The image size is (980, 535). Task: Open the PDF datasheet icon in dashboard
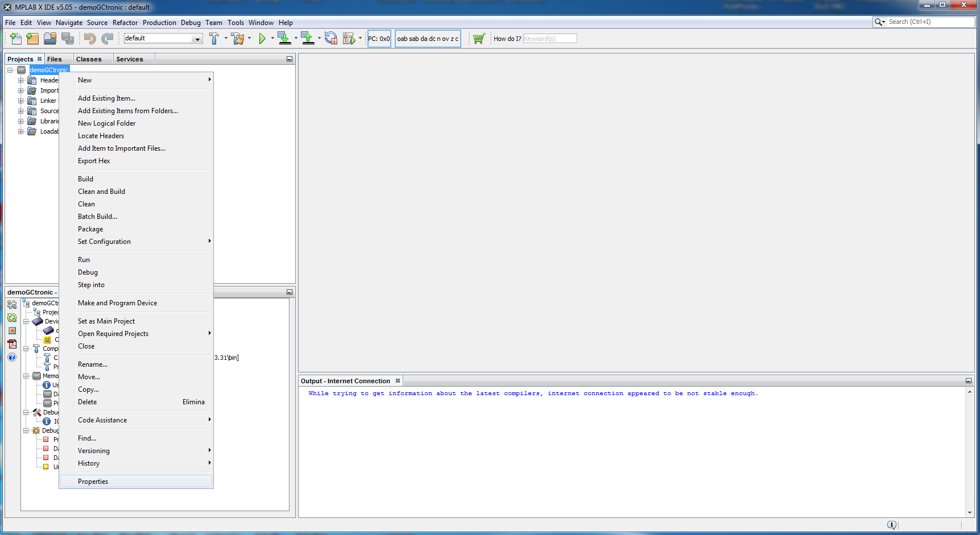12,344
